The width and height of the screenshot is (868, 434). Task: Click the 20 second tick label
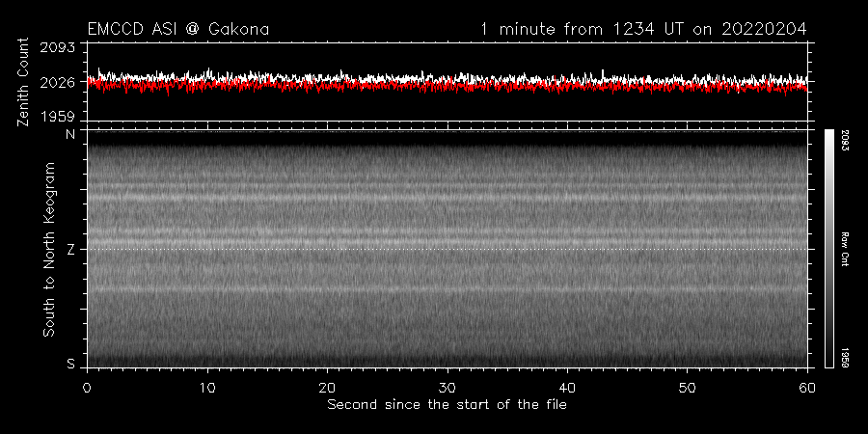click(327, 388)
